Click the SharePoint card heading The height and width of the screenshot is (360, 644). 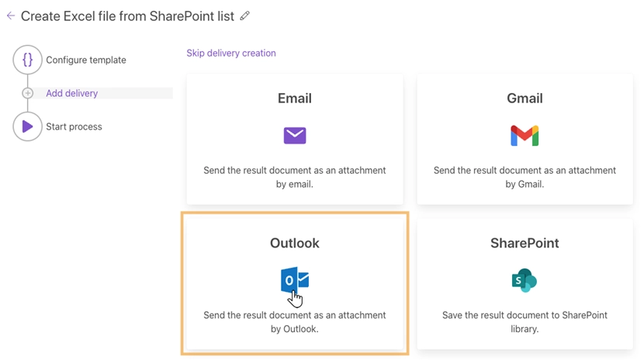[525, 243]
